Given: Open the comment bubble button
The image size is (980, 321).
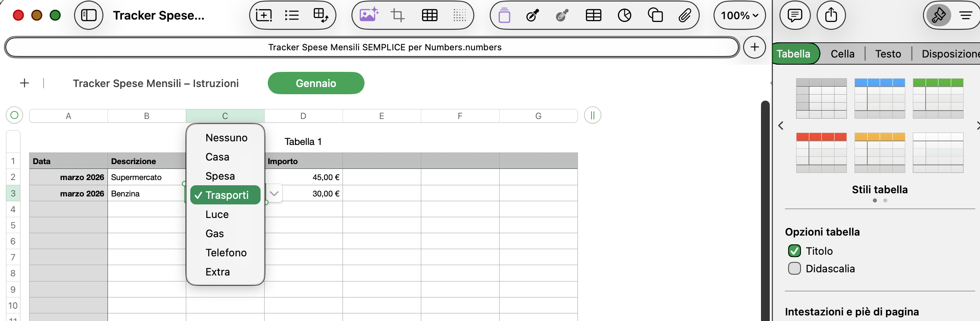Looking at the screenshot, I should click(x=795, y=16).
